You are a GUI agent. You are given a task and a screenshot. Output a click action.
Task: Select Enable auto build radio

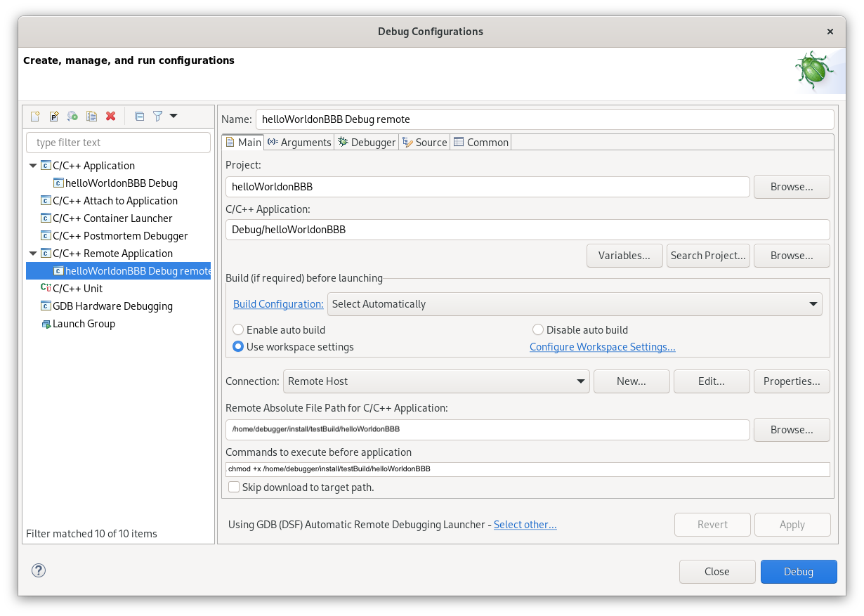coord(238,329)
